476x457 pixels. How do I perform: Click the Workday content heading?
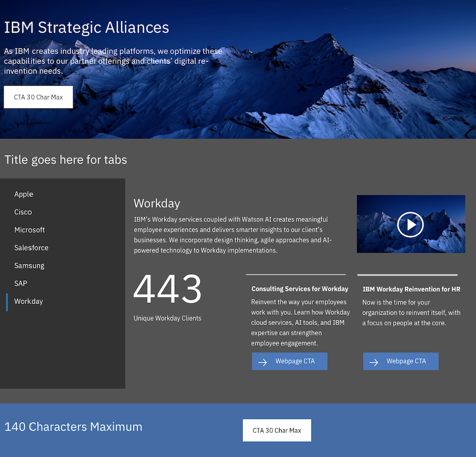click(x=157, y=203)
